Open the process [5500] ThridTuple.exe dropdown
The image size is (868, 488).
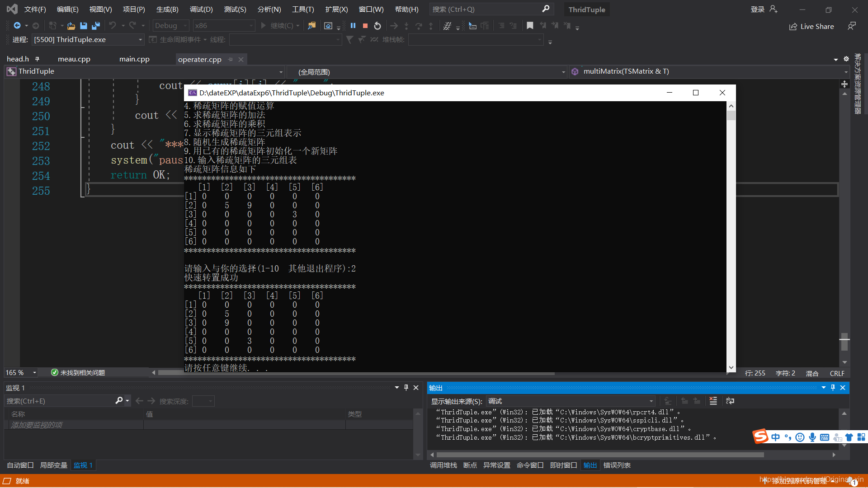(x=88, y=40)
